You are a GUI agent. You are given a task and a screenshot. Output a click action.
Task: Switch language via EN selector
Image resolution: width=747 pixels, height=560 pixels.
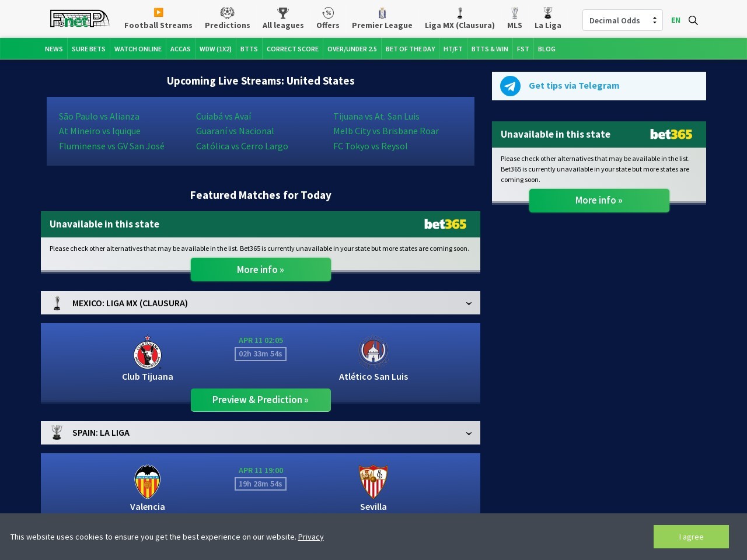(676, 20)
